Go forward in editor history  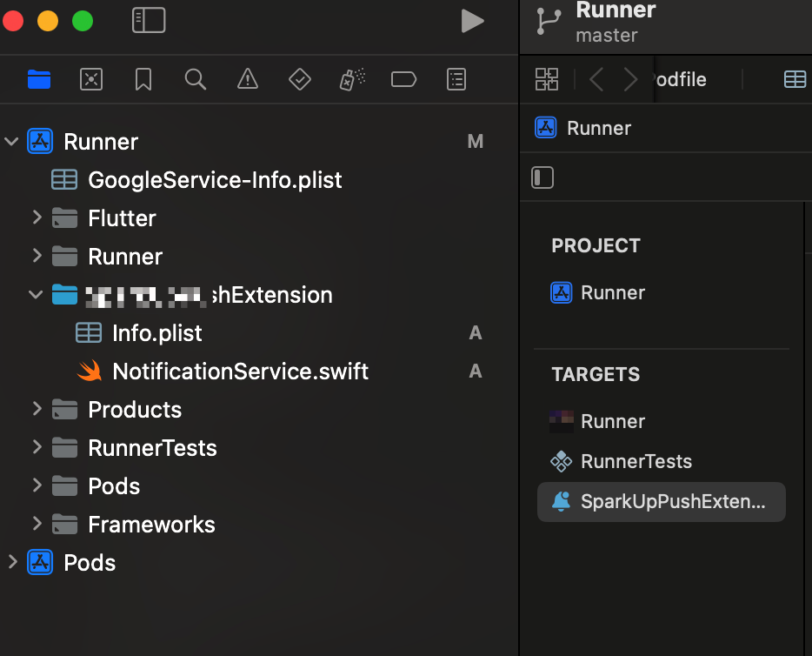click(x=630, y=80)
